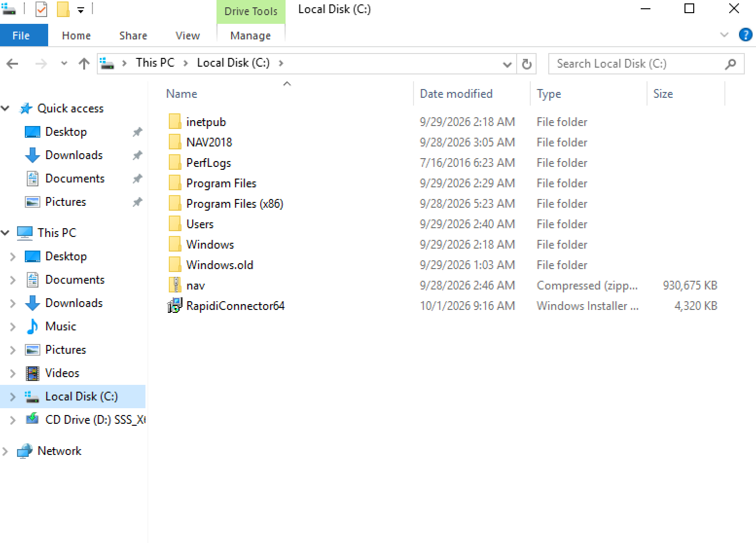Select the Network icon in sidebar

click(x=25, y=451)
